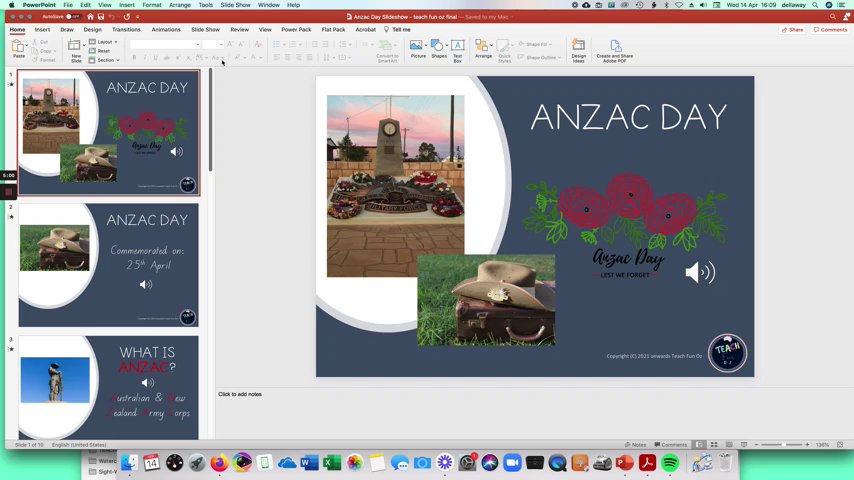Open the Arrange dropdown in the ribbon
The image size is (854, 480).
click(x=483, y=47)
